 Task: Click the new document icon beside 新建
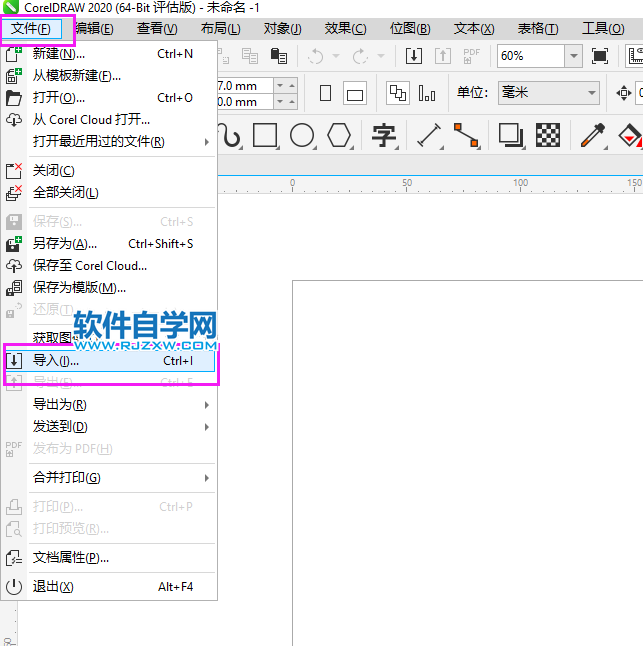click(x=14, y=54)
